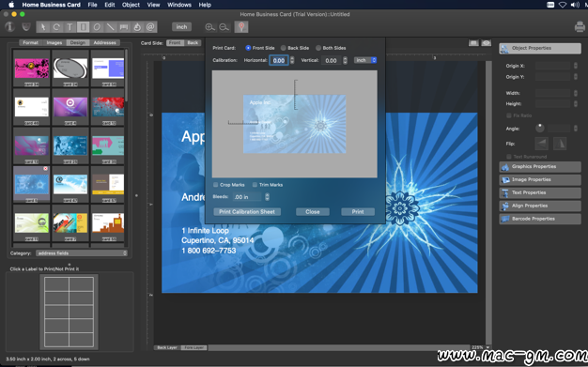Select the flame-shaped graphics tool
The height and width of the screenshot is (367, 588).
(x=137, y=27)
